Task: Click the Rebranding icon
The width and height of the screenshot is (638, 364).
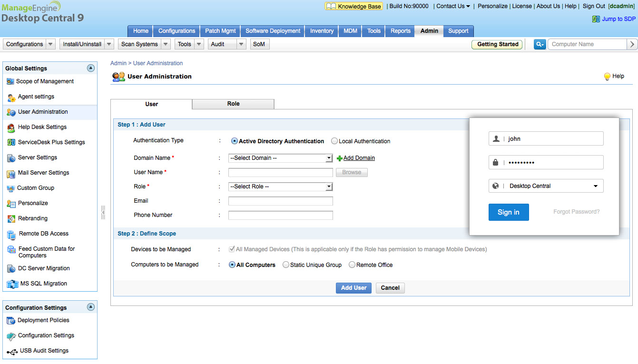Action: coord(11,219)
